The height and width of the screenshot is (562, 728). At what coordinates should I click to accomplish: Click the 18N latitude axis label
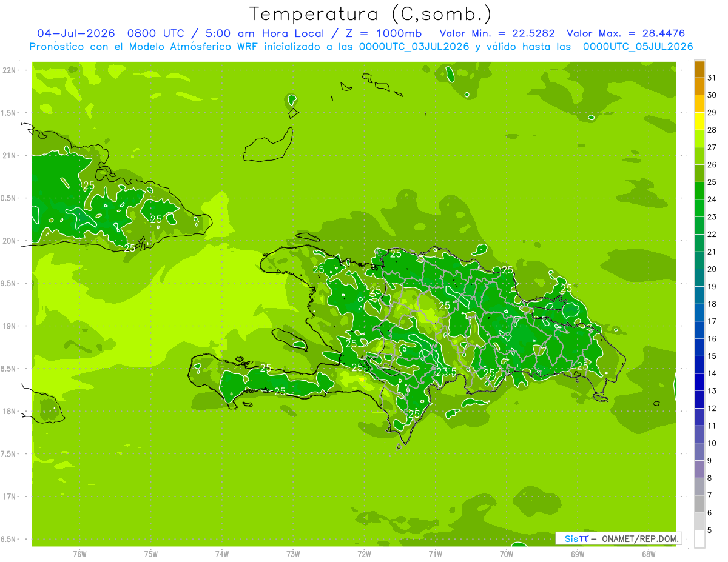pyautogui.click(x=8, y=411)
